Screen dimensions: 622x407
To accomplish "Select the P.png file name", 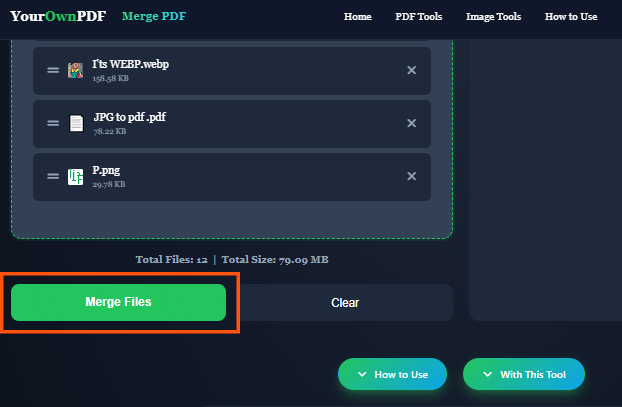I will pos(106,171).
